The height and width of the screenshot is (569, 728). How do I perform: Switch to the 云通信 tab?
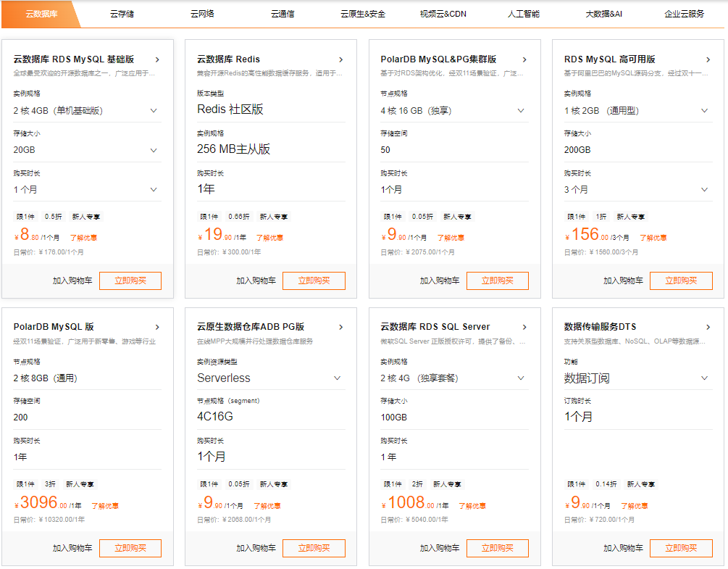(283, 14)
